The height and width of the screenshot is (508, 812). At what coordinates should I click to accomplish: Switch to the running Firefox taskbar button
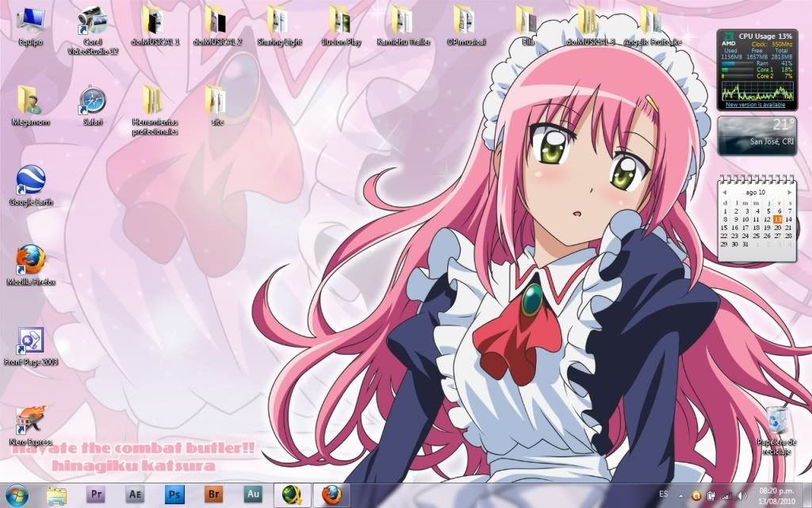[x=331, y=495]
